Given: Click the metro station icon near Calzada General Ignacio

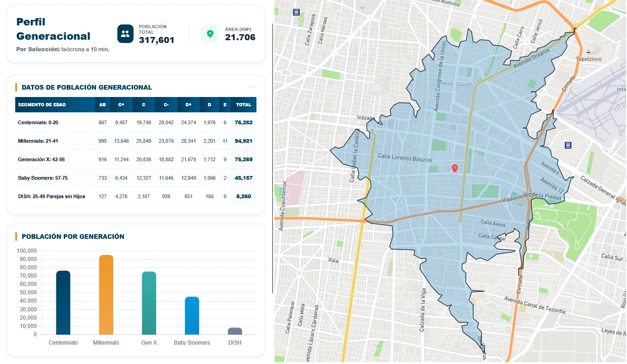Looking at the screenshot, I should tap(568, 145).
